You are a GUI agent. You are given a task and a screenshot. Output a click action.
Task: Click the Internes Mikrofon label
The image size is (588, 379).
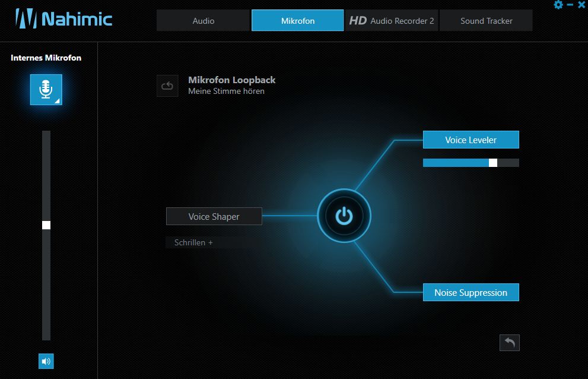tap(46, 58)
